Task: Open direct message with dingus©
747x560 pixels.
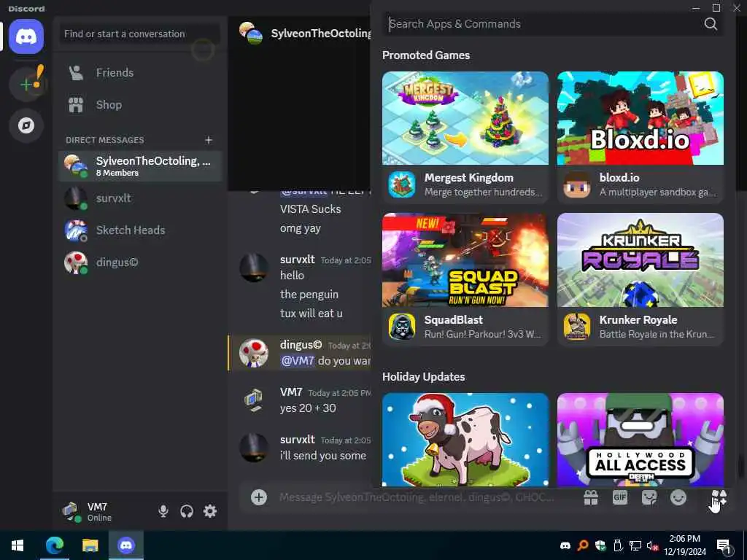Action: pyautogui.click(x=140, y=262)
